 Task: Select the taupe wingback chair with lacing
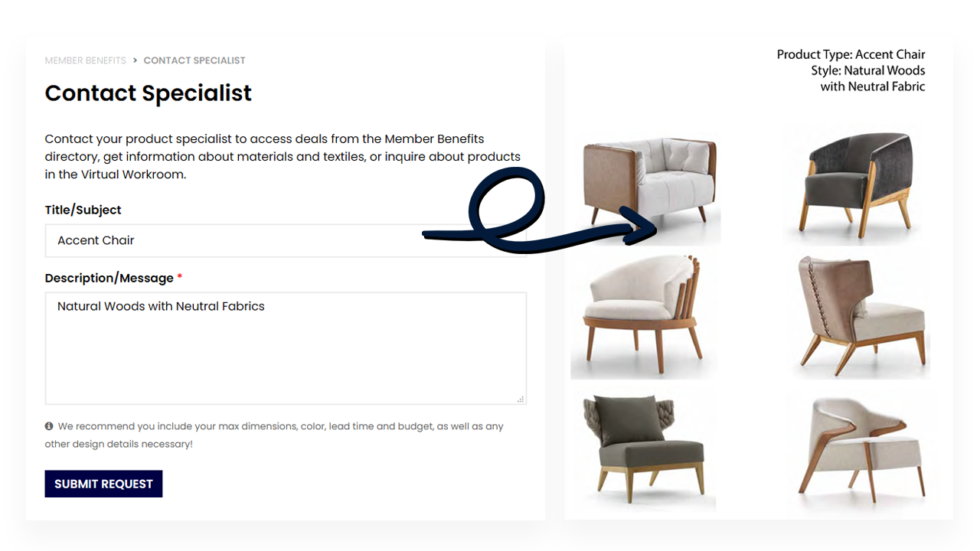pyautogui.click(x=861, y=315)
